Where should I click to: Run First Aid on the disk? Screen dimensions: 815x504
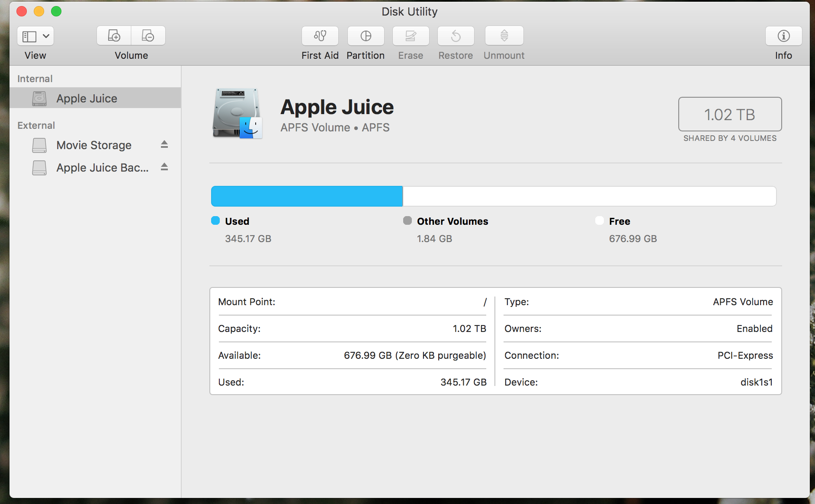(x=320, y=36)
